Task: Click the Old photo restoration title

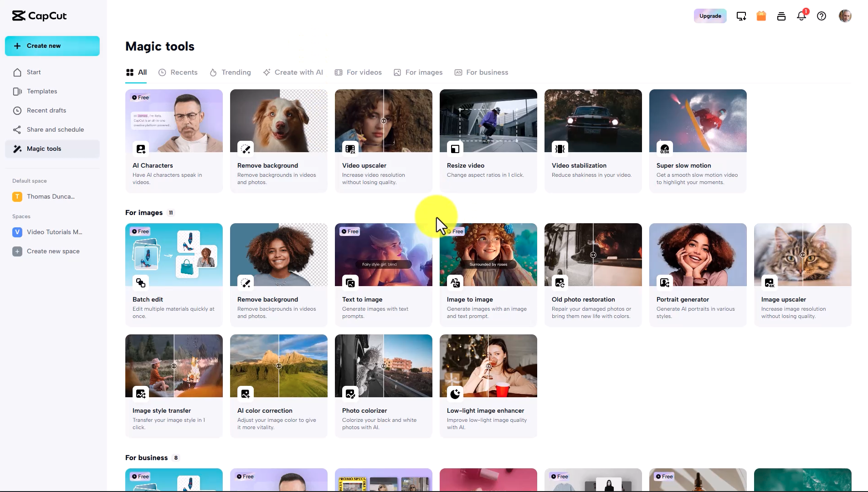Action: tap(583, 300)
